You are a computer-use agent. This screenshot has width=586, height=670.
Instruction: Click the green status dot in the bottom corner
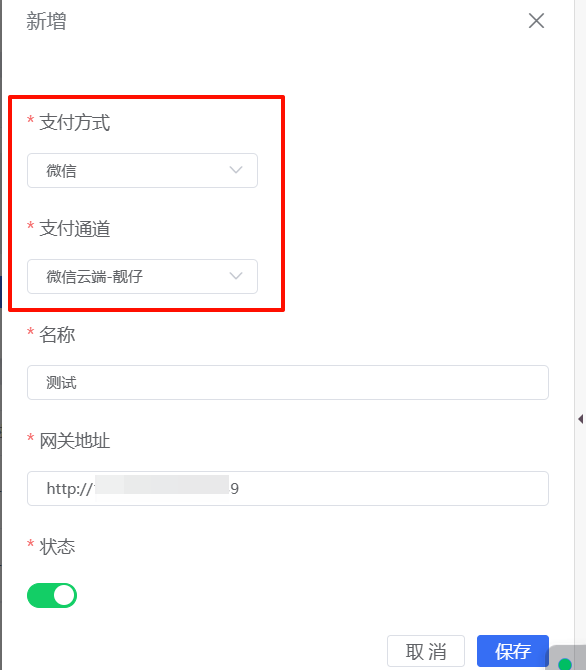tap(565, 664)
